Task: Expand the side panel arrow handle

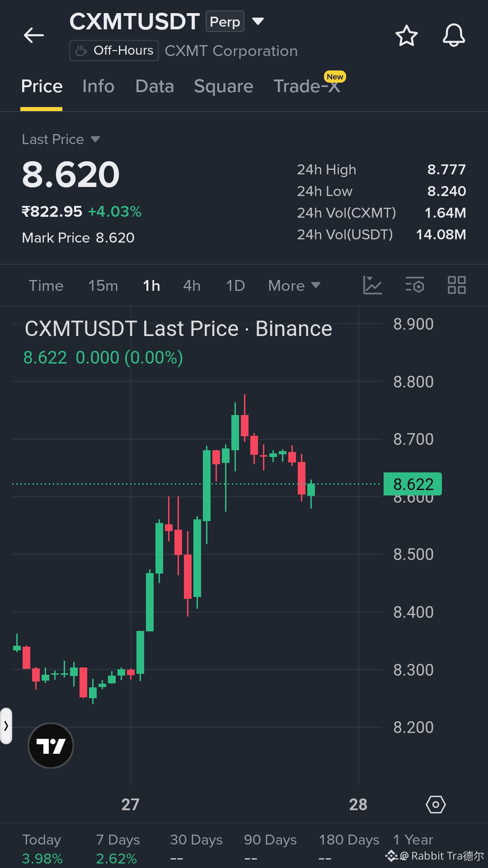Action: click(x=6, y=726)
